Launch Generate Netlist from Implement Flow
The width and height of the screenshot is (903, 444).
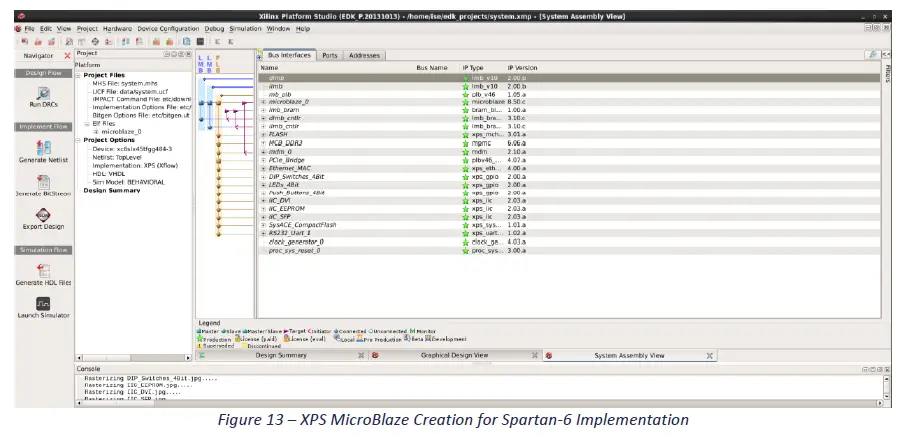click(43, 147)
